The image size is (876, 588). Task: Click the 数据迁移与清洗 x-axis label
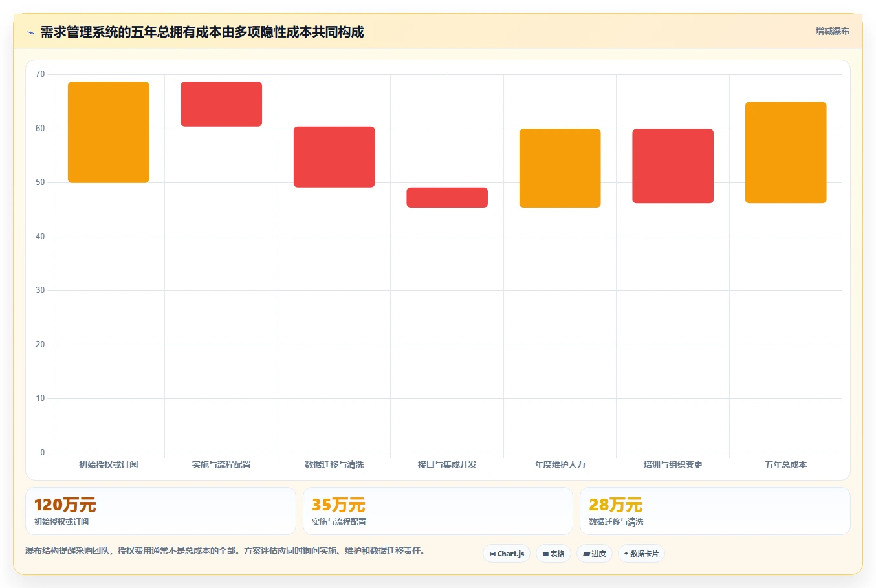[334, 464]
